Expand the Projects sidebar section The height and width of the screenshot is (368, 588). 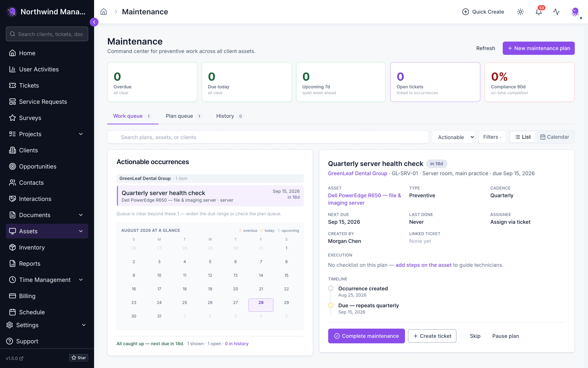47,134
